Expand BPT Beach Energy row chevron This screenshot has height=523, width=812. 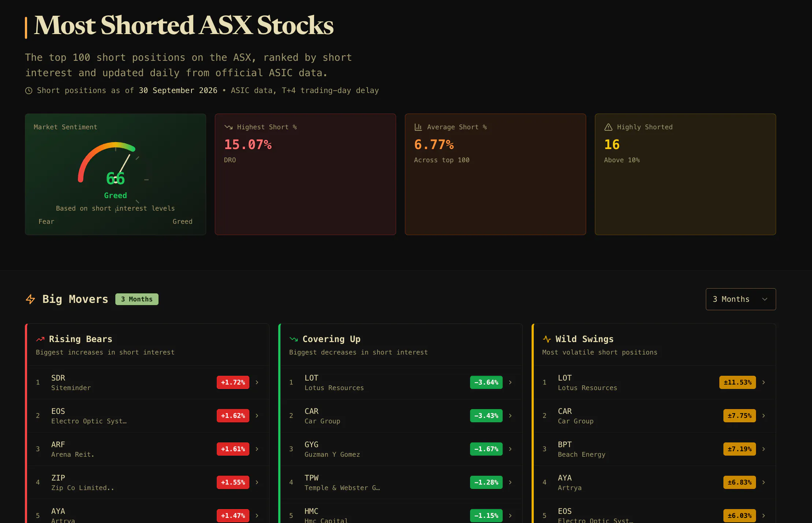click(764, 449)
